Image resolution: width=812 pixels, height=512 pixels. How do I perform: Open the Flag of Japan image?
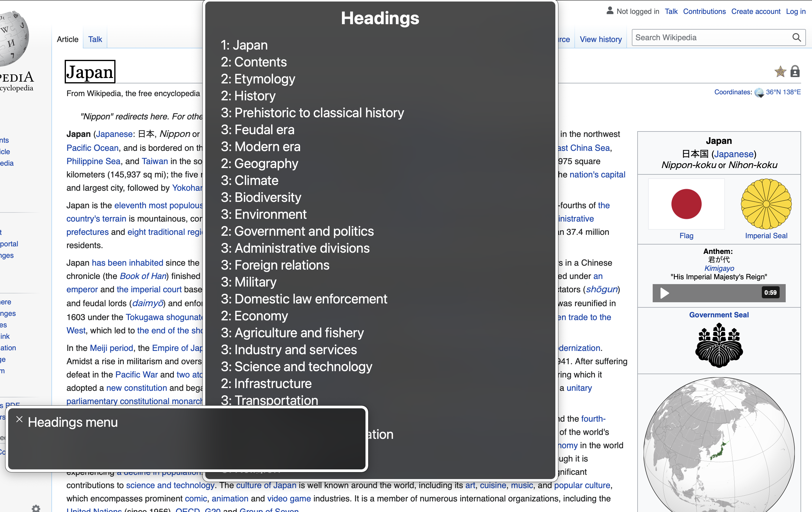click(x=686, y=204)
